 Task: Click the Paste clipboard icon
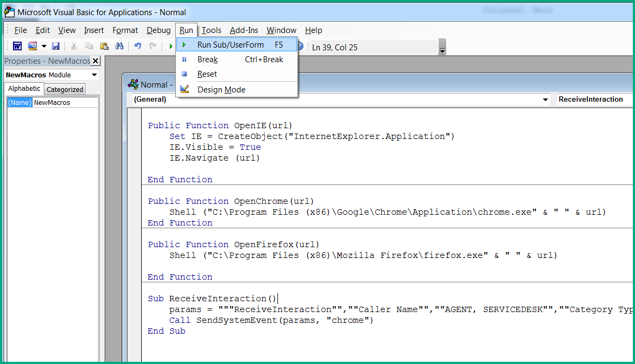point(104,47)
